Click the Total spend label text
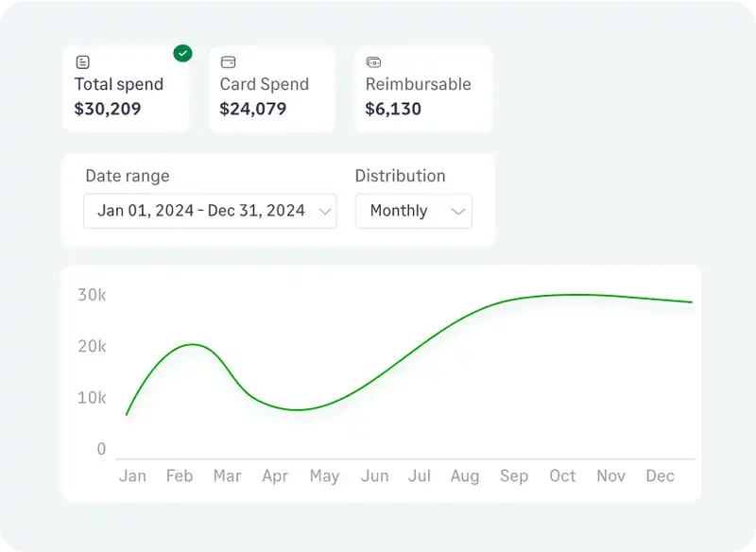Screen dimensions: 756x552 pyautogui.click(x=117, y=84)
